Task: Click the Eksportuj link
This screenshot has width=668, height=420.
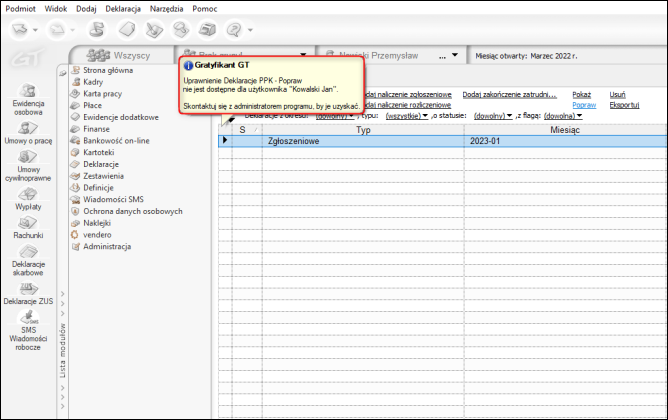Action: click(624, 105)
